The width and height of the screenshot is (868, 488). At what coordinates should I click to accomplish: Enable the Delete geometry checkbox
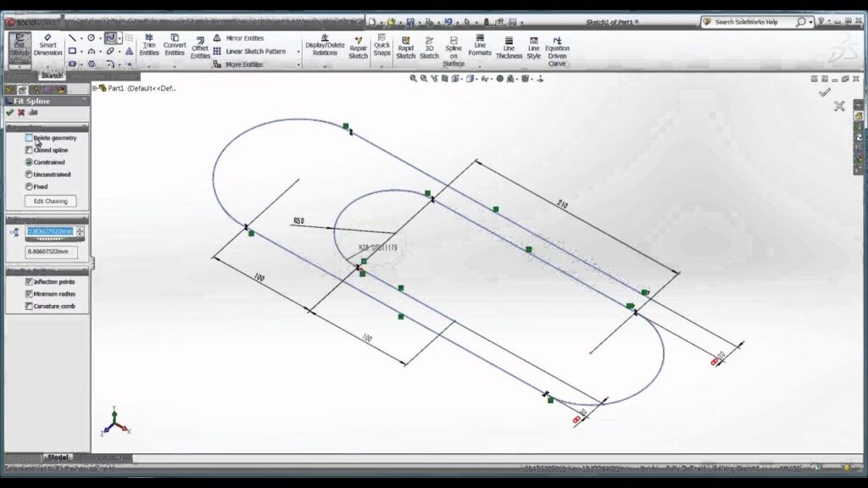(x=30, y=138)
